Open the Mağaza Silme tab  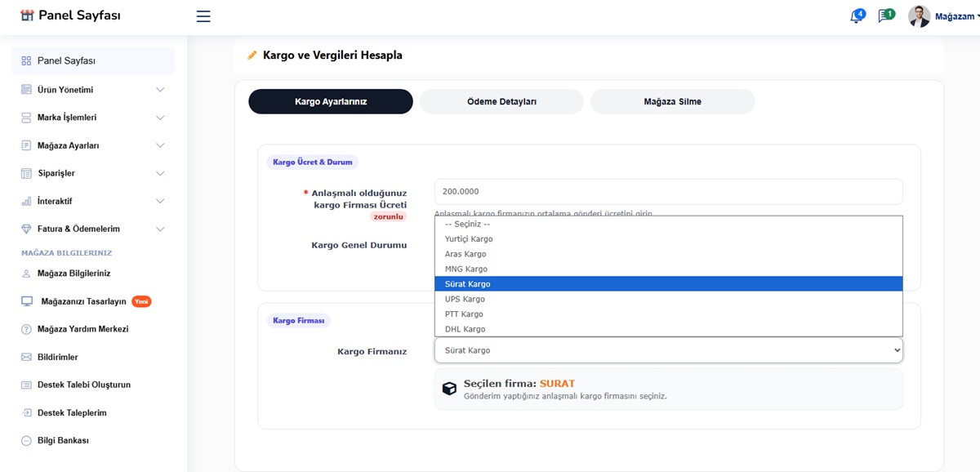pos(672,102)
